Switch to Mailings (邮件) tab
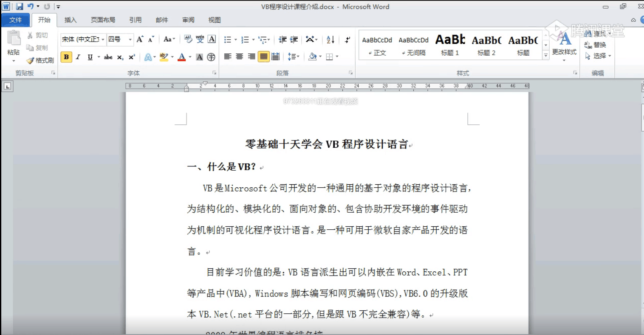The image size is (644, 335). click(x=162, y=20)
